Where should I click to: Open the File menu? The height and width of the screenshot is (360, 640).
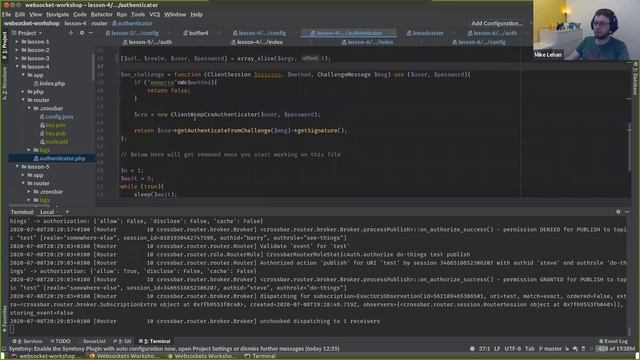[7, 14]
